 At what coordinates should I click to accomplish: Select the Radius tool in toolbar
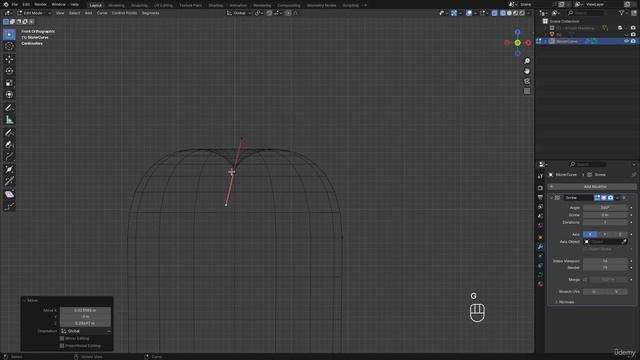tap(9, 169)
